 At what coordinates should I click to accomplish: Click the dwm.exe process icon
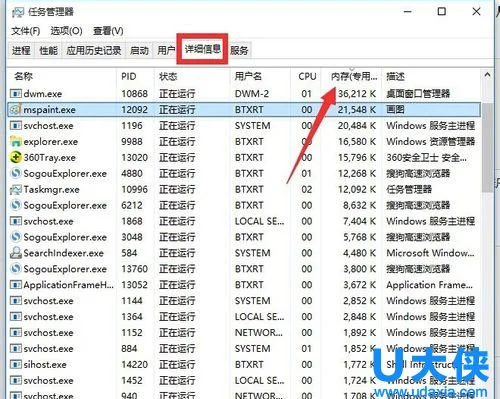16,94
